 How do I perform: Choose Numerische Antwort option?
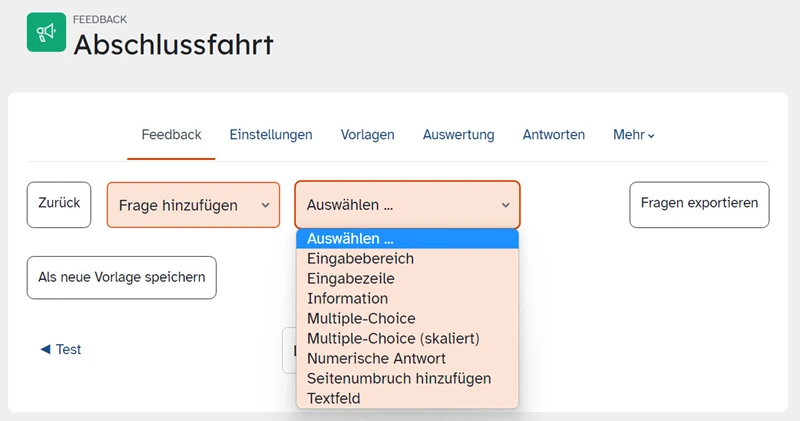(376, 358)
